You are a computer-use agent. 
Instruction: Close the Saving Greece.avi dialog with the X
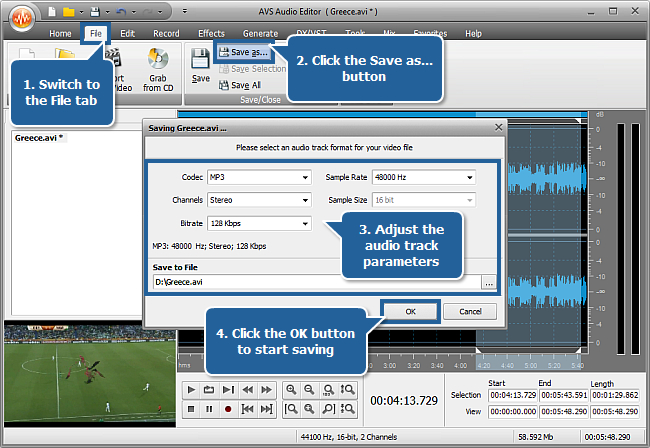(x=498, y=128)
